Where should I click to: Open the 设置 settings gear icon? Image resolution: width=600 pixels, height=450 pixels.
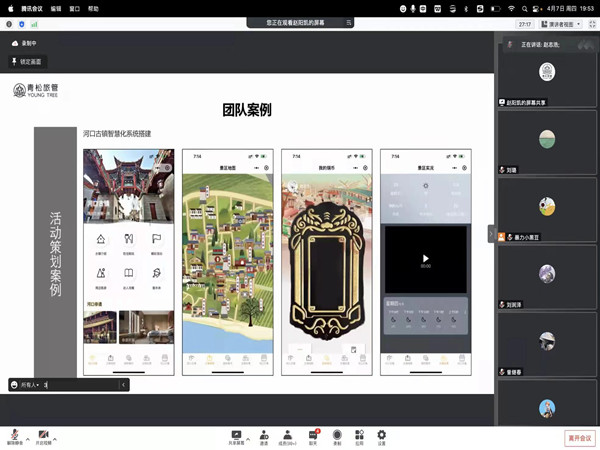click(x=381, y=435)
